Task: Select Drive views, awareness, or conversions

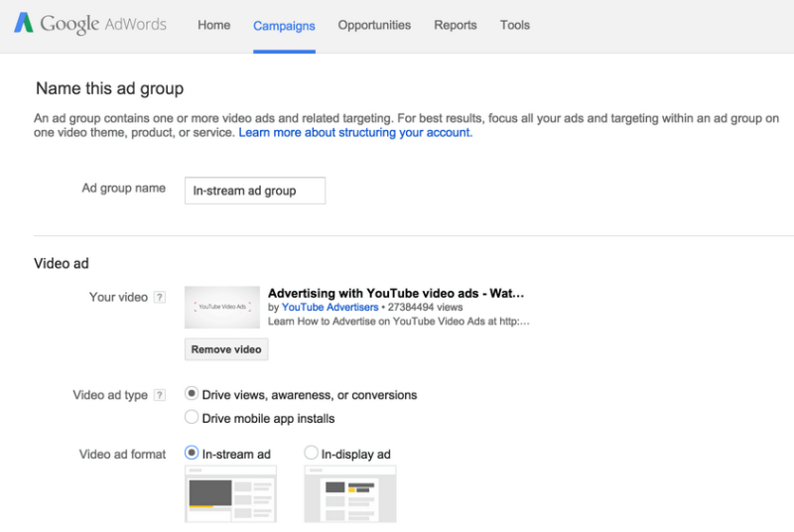Action: click(x=193, y=395)
